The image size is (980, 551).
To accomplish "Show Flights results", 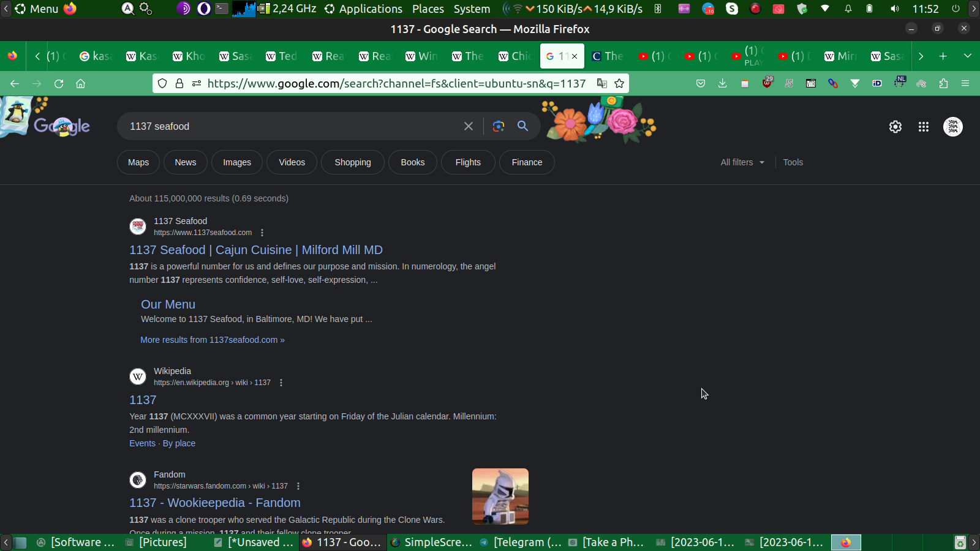I will [468, 162].
